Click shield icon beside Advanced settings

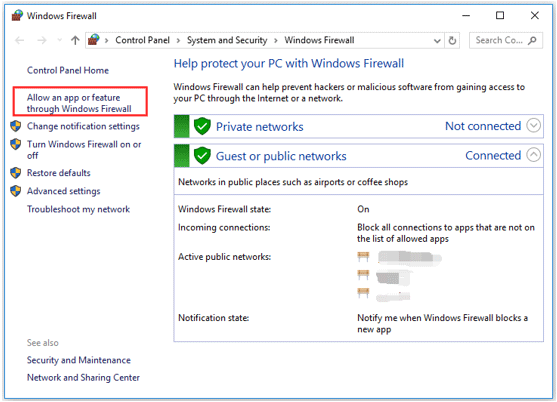(16, 191)
